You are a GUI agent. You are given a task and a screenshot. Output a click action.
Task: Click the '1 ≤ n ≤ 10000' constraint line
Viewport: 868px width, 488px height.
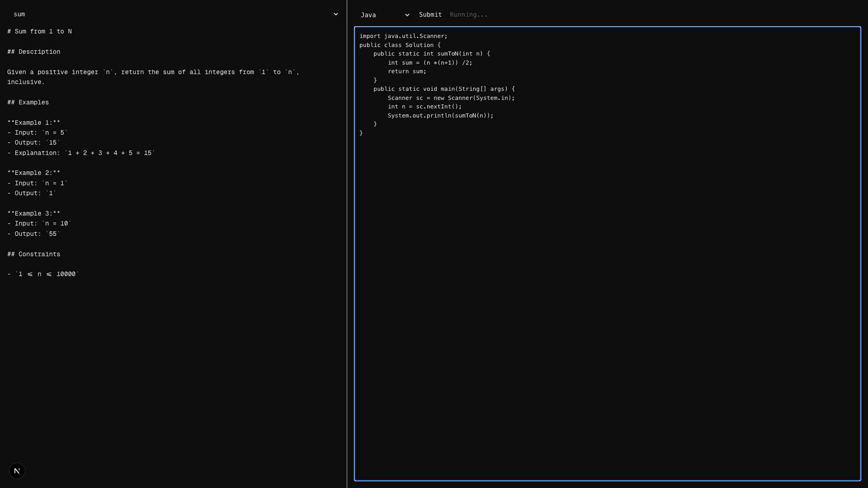(43, 274)
